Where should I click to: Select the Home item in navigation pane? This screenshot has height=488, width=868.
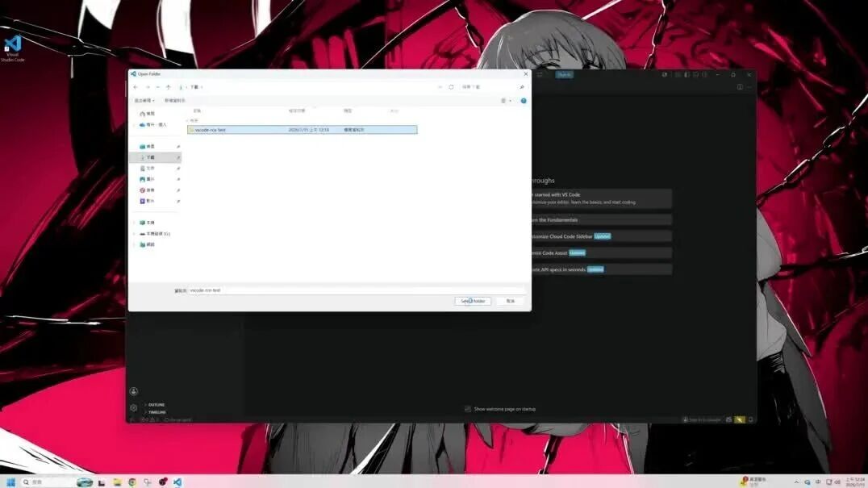tap(148, 114)
